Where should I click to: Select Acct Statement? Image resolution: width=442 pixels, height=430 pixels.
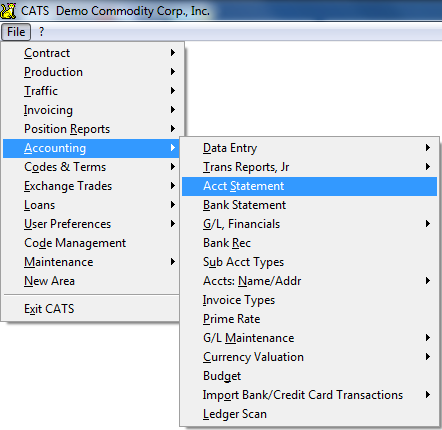click(x=309, y=186)
